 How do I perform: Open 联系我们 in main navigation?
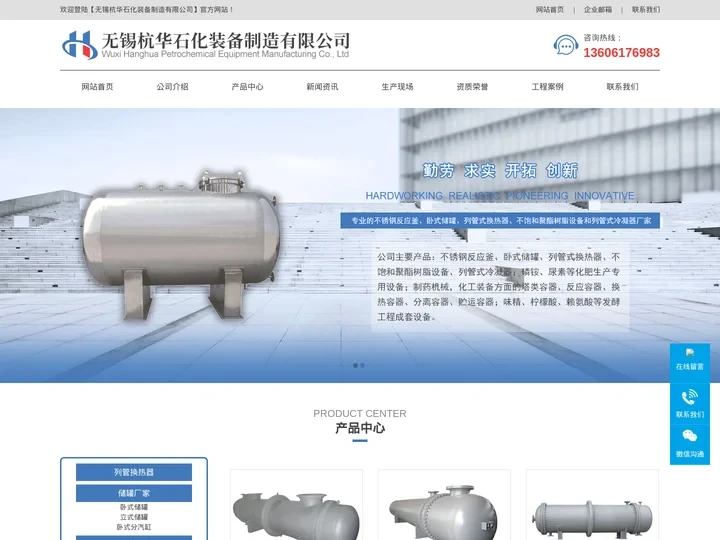point(622,87)
